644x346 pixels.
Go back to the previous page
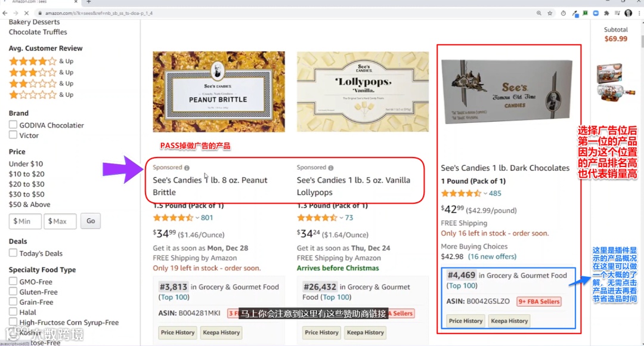(x=5, y=13)
